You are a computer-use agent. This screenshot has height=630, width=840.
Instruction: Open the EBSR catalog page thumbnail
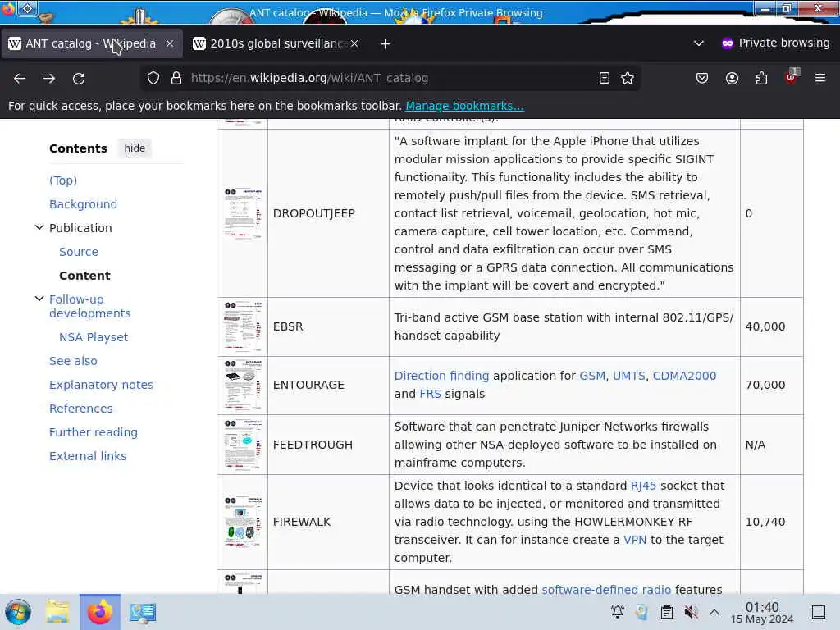coord(243,326)
